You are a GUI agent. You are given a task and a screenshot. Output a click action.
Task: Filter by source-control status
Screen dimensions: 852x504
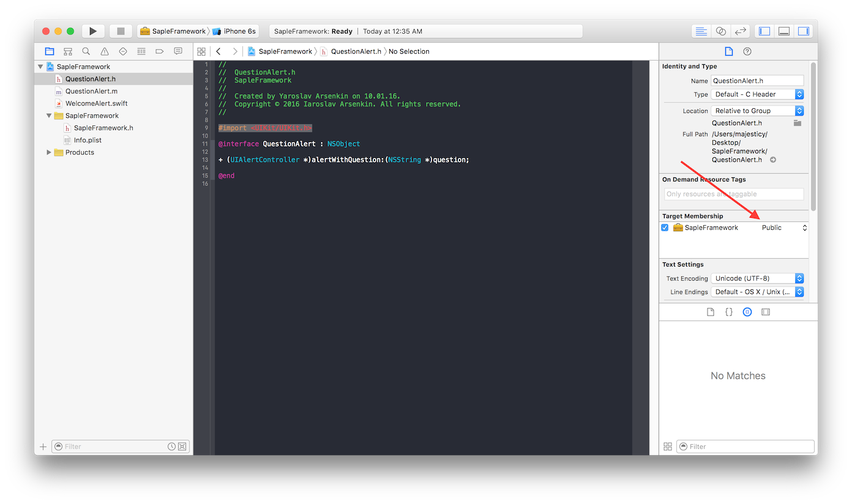(182, 447)
